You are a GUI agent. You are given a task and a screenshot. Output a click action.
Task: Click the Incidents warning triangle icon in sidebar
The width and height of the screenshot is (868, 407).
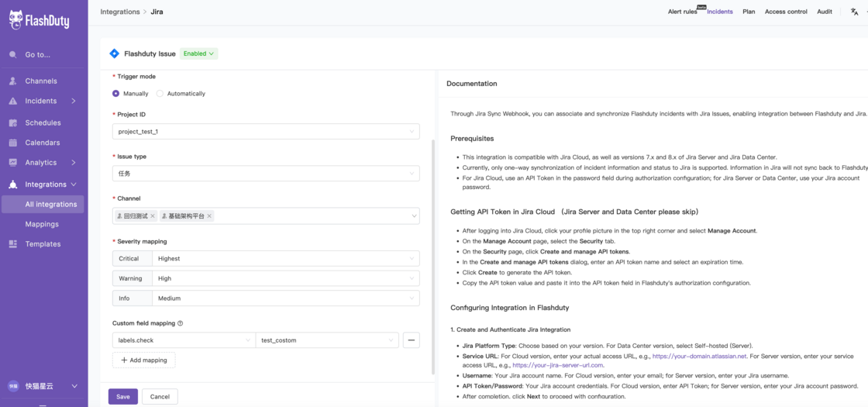click(12, 101)
